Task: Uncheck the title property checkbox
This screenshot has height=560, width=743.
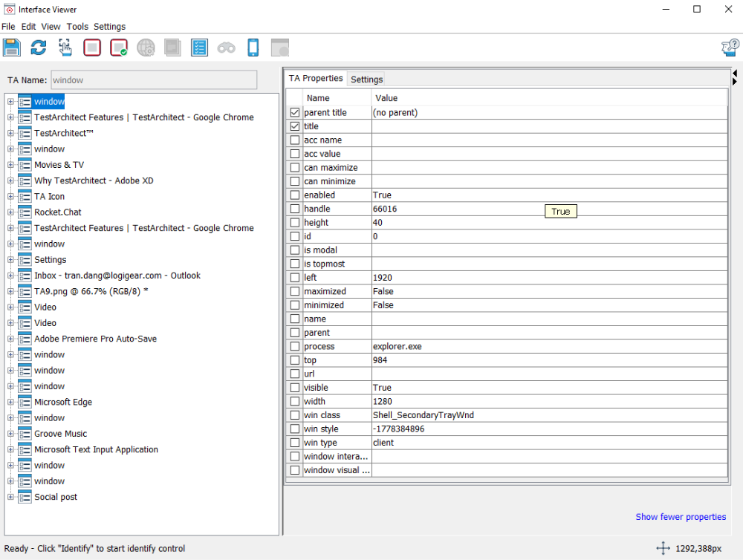Action: tap(295, 126)
